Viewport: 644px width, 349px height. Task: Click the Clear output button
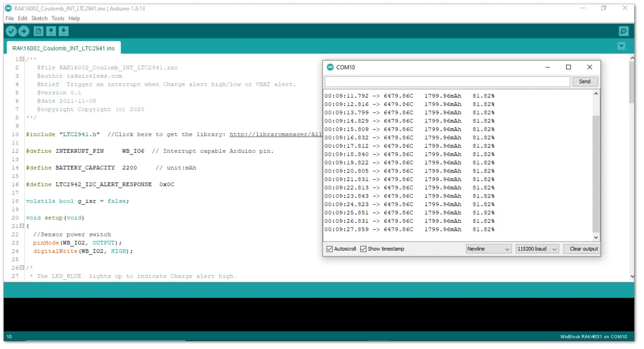click(x=582, y=249)
